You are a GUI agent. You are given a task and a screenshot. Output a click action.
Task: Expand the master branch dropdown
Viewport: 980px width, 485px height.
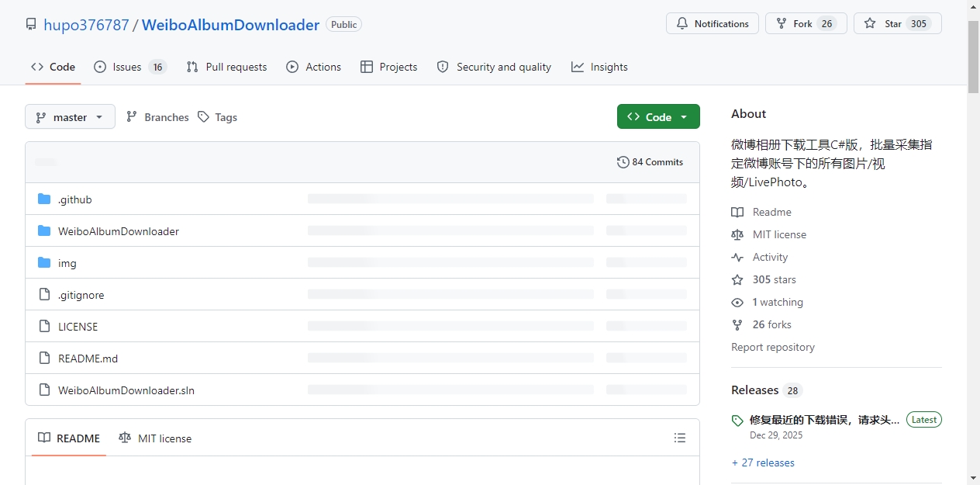coord(70,117)
